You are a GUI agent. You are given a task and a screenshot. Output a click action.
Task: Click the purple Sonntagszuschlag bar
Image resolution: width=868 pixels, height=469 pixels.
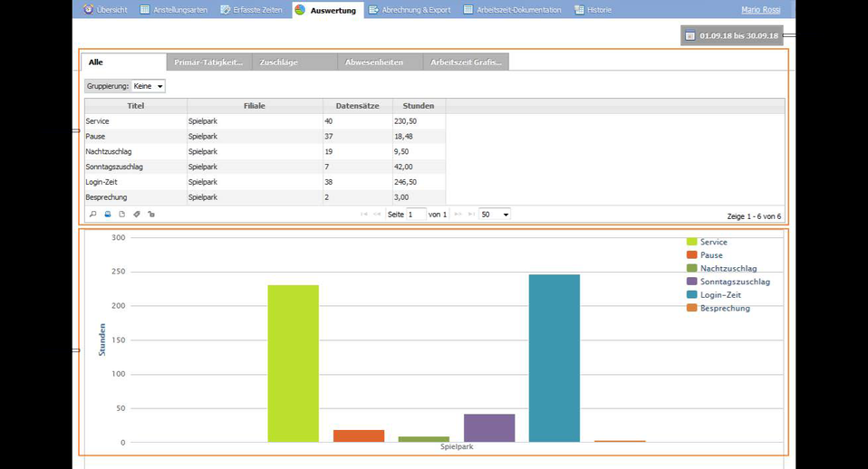click(489, 428)
